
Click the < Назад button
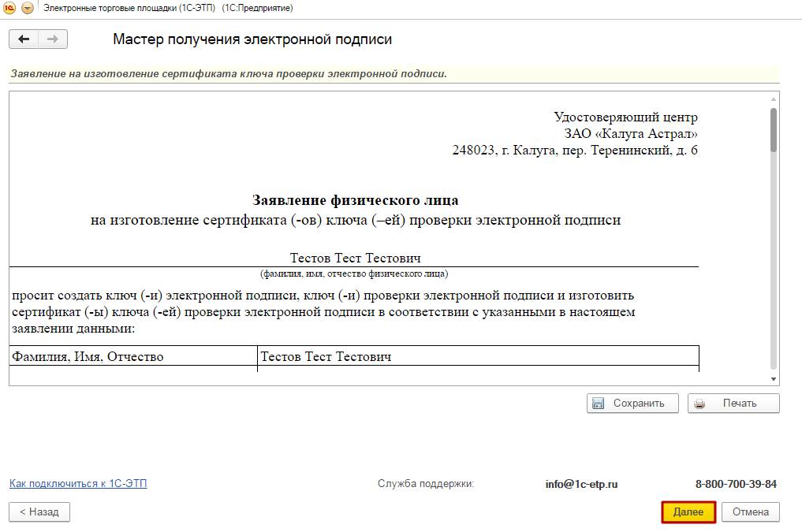click(x=39, y=512)
